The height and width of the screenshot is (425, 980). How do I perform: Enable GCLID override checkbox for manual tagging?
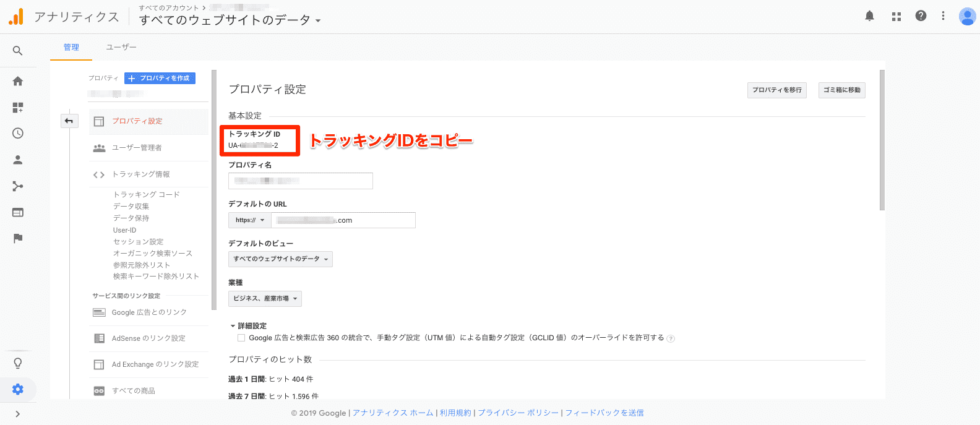click(x=241, y=338)
